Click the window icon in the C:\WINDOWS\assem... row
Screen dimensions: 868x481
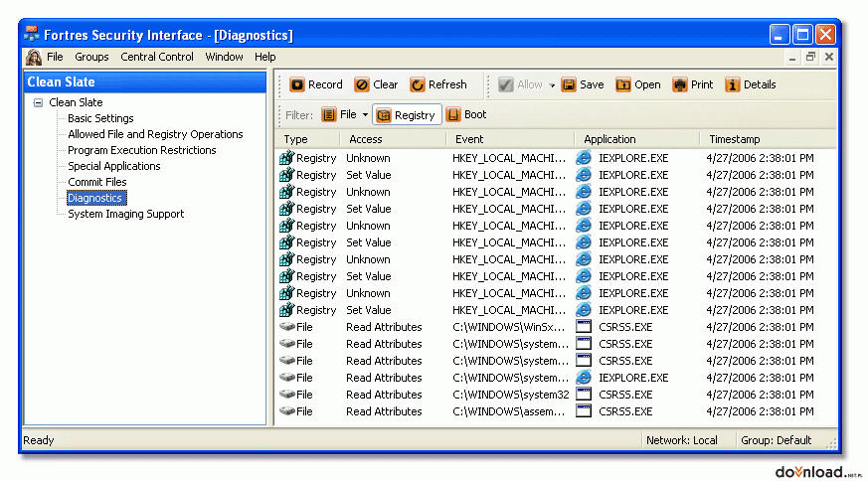click(584, 410)
